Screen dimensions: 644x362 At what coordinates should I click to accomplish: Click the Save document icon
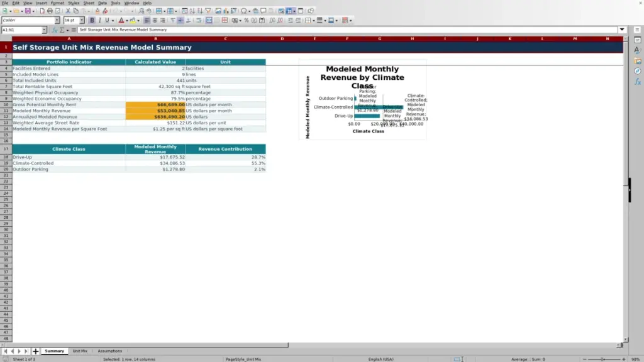click(x=28, y=11)
